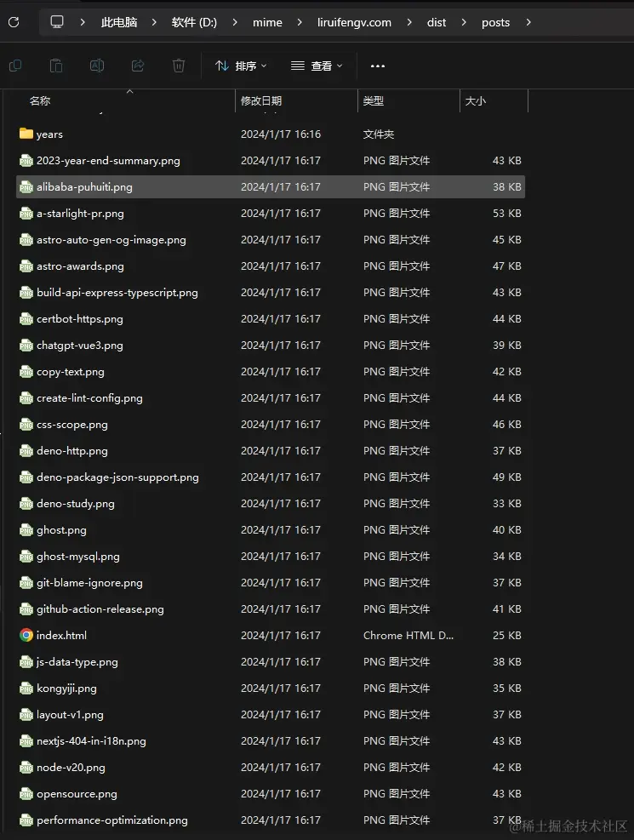The image size is (634, 840).
Task: Click PNG icon of ghost.png
Action: (26, 530)
